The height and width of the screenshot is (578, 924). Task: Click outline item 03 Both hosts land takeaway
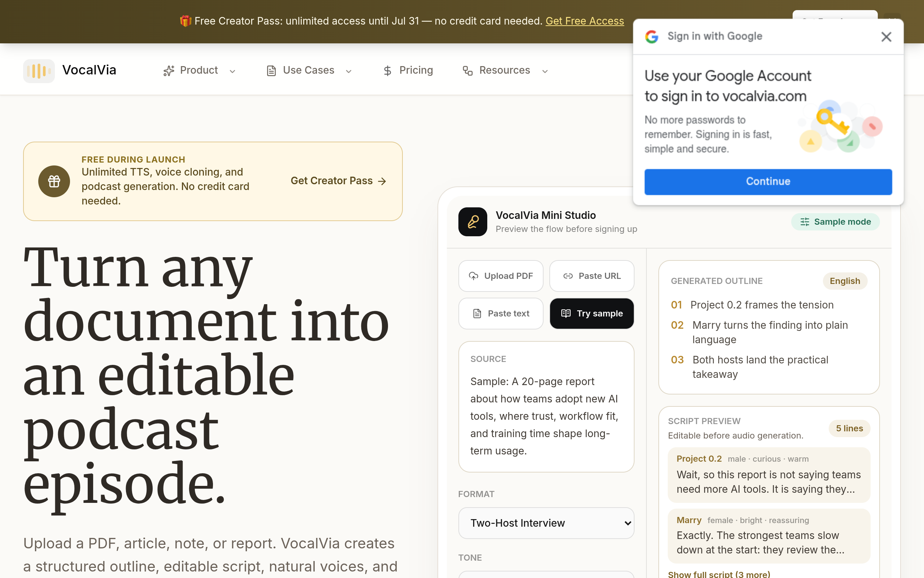pos(750,367)
